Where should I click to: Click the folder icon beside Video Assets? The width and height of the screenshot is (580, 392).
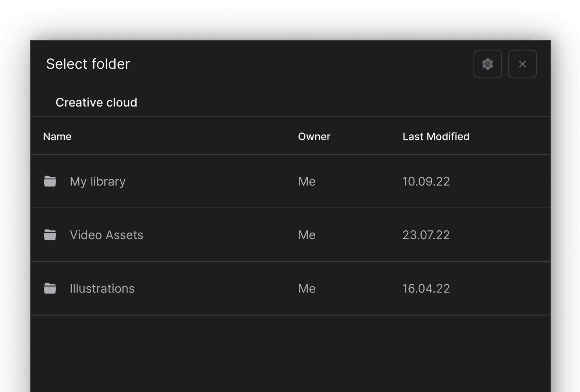click(50, 235)
